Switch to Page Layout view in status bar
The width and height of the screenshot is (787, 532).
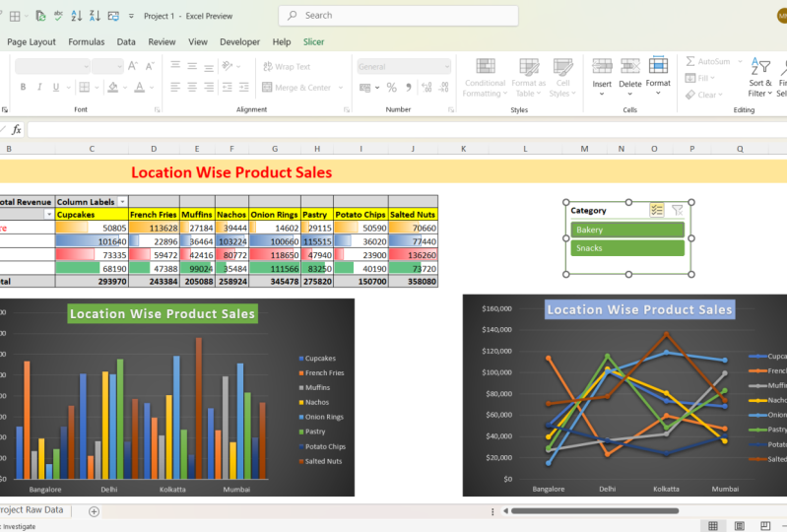pyautogui.click(x=740, y=525)
